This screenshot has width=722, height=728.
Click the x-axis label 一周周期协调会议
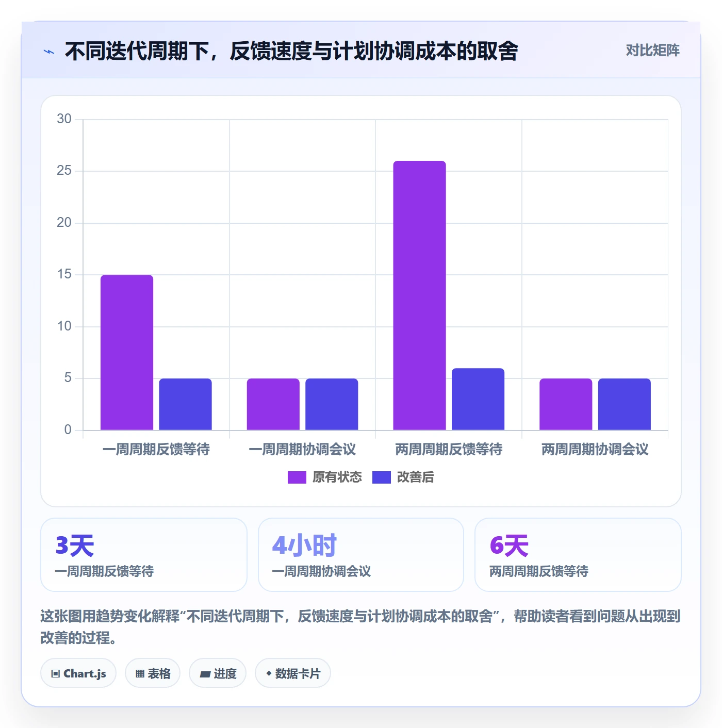[302, 450]
